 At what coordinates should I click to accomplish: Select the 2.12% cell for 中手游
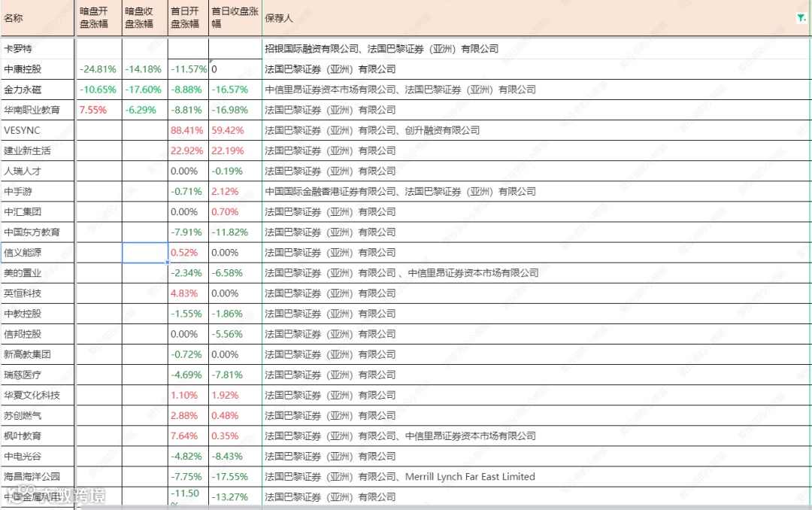(235, 191)
